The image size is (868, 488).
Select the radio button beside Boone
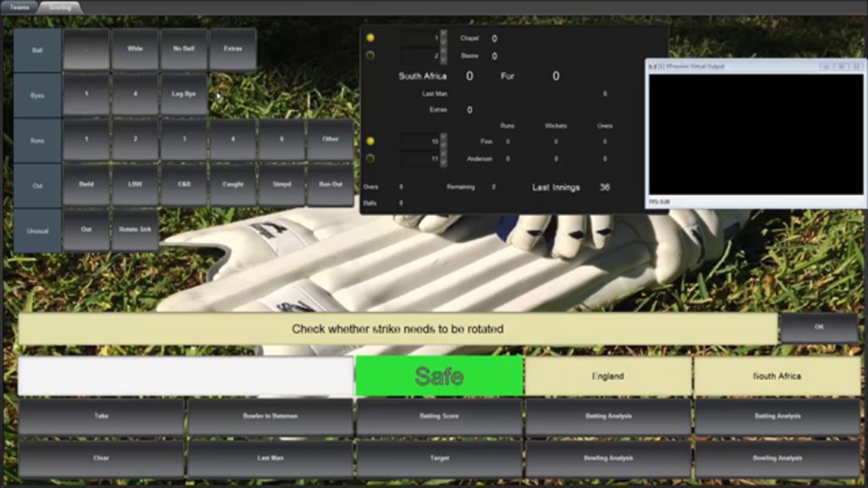click(370, 55)
